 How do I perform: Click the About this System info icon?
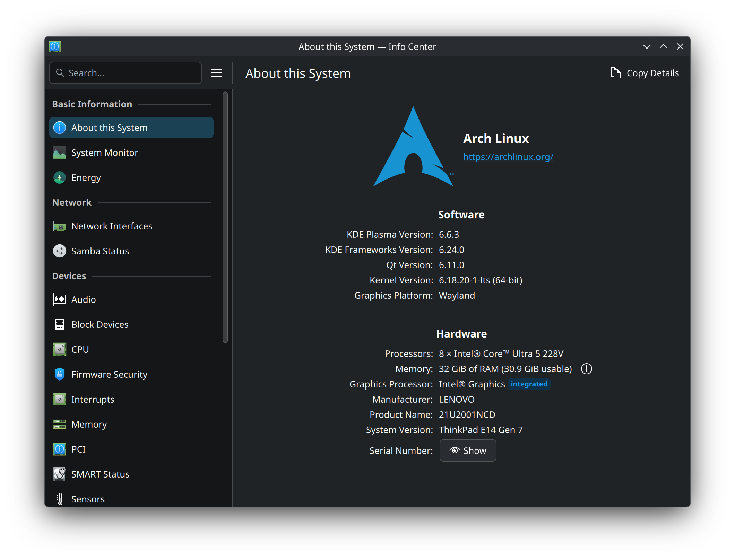pos(60,128)
